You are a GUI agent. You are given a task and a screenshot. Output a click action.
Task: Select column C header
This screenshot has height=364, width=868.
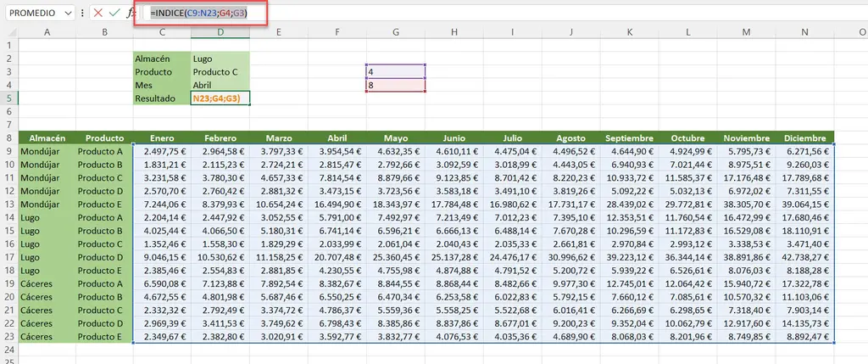pos(162,33)
